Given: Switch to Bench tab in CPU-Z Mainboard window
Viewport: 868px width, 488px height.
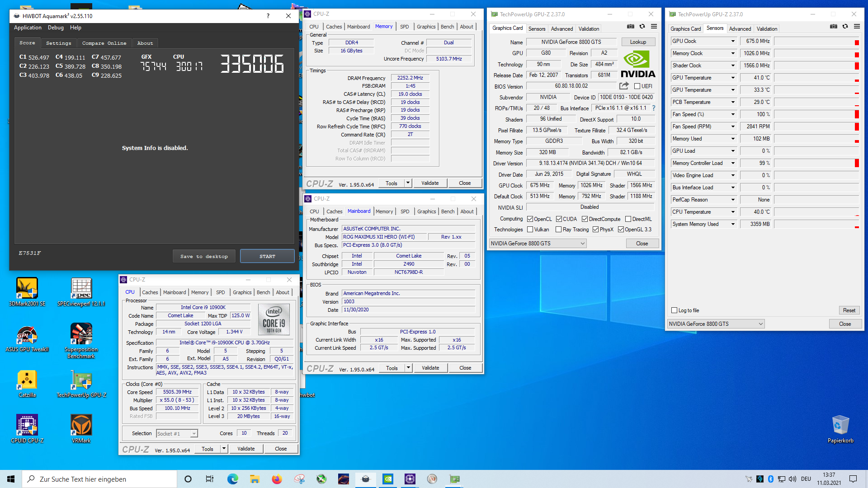Looking at the screenshot, I should pyautogui.click(x=448, y=211).
